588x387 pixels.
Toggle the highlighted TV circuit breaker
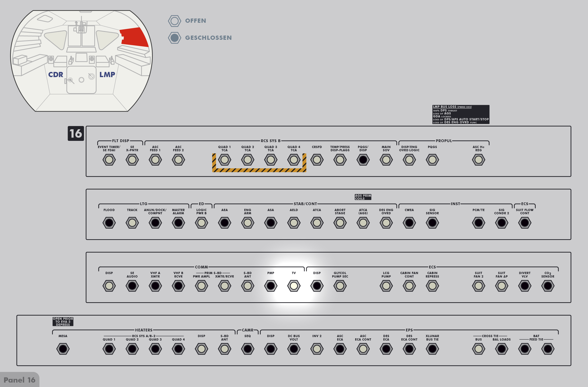coord(294,286)
